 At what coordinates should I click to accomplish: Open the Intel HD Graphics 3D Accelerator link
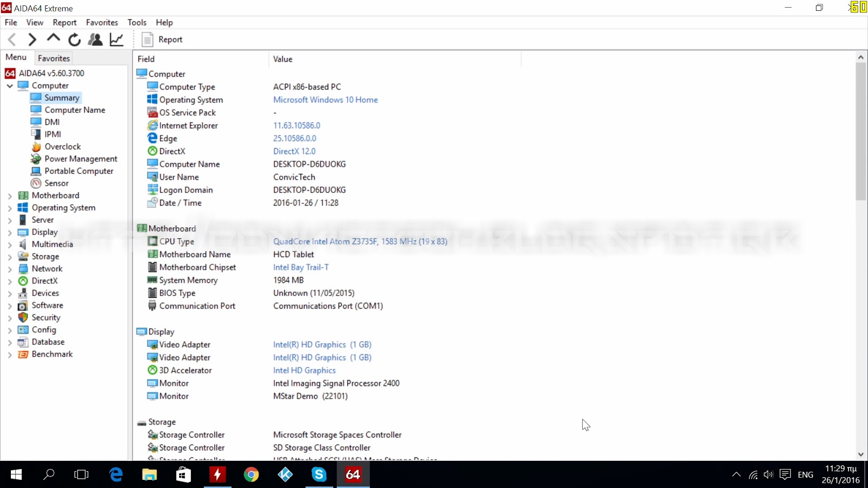coord(304,370)
